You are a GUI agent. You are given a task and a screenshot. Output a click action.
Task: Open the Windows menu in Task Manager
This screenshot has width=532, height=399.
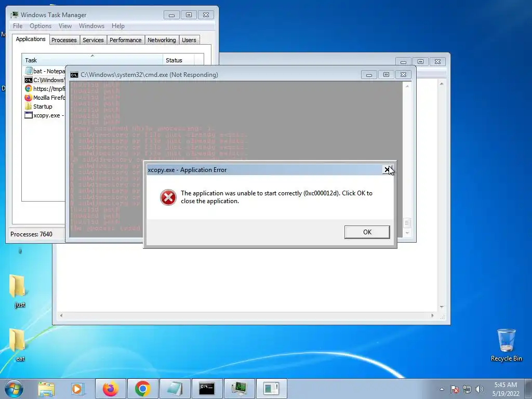tap(91, 26)
